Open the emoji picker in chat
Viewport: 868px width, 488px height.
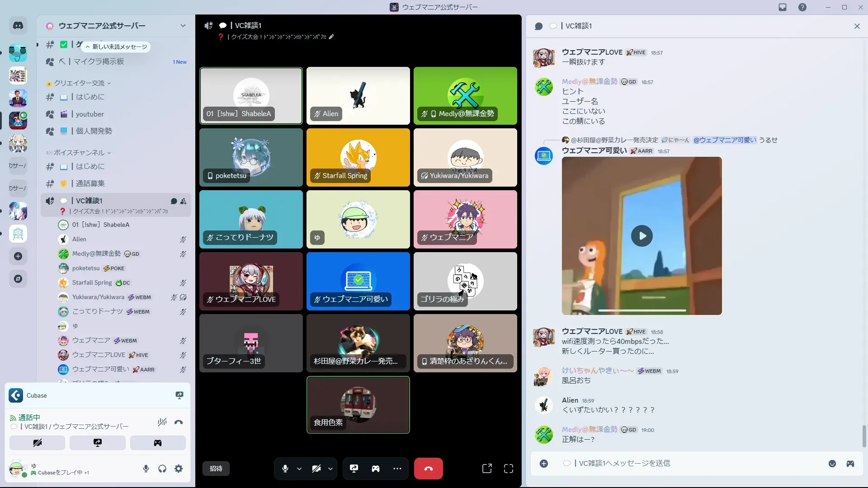[x=832, y=464]
